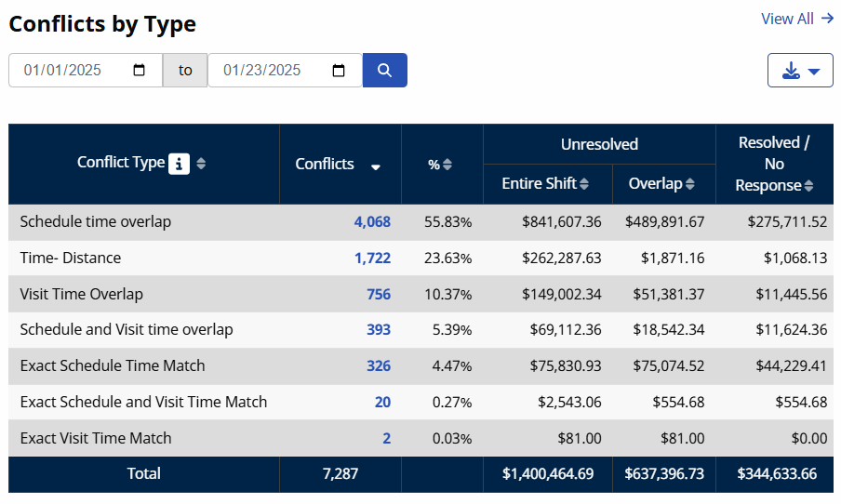Open the end date calendar picker

[339, 71]
